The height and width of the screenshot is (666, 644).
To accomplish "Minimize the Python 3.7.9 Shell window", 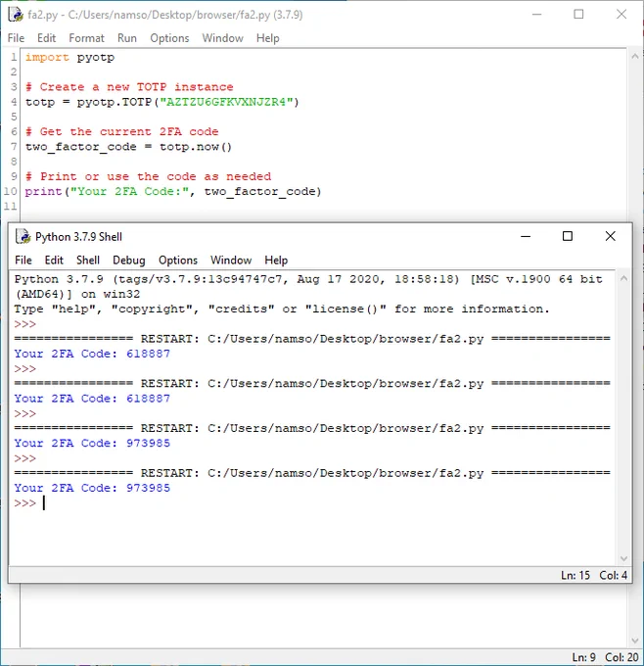I will 526,236.
